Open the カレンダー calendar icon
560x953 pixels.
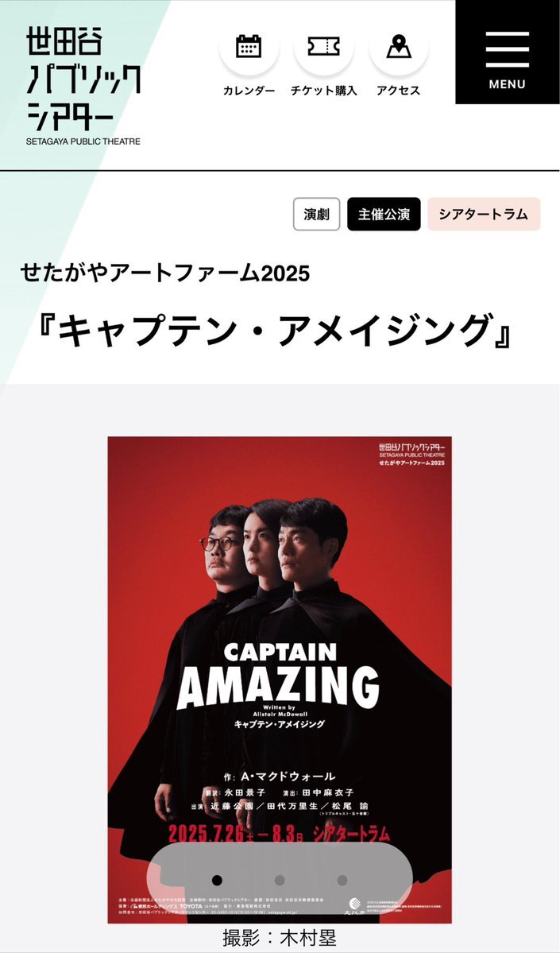(249, 46)
